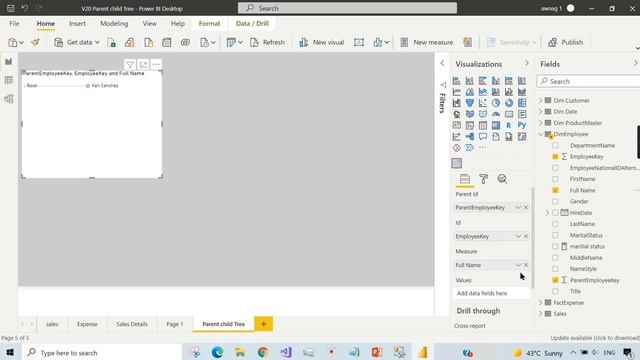
Task: Check the FirstName field
Action: point(555,179)
